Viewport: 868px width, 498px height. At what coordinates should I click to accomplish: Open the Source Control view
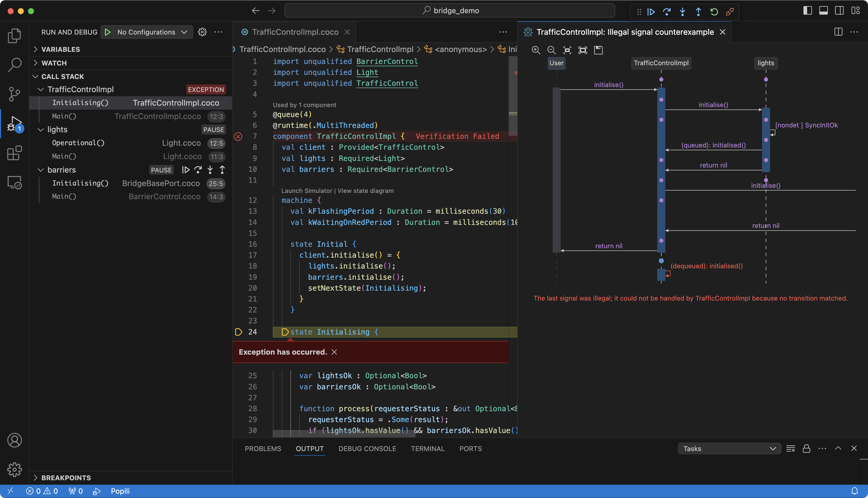click(14, 94)
